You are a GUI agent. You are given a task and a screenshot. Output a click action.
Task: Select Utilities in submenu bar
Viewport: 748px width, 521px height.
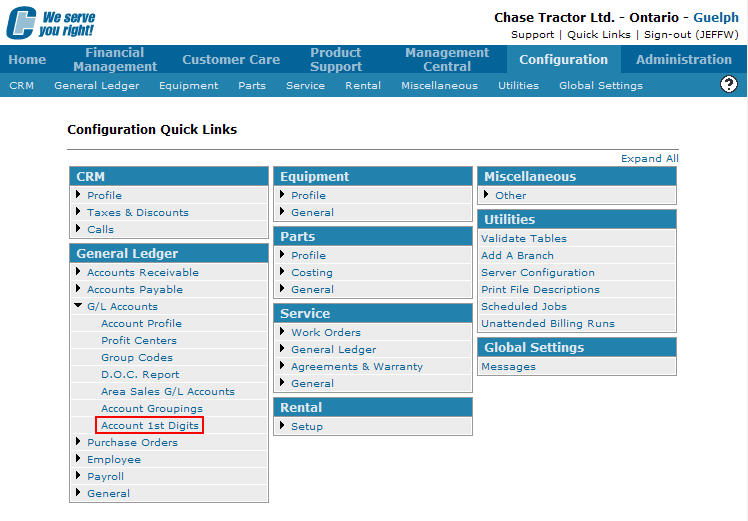(x=519, y=85)
